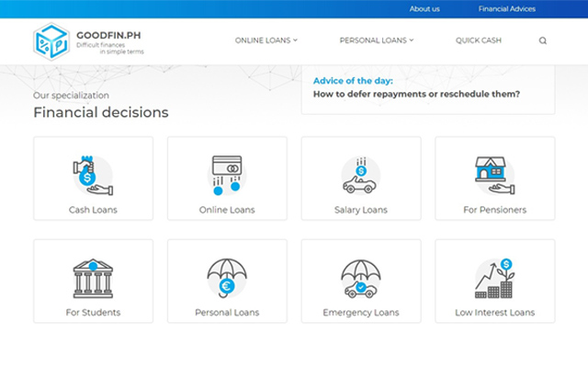Click the Financial decisions heading
The width and height of the screenshot is (588, 368).
[x=101, y=112]
